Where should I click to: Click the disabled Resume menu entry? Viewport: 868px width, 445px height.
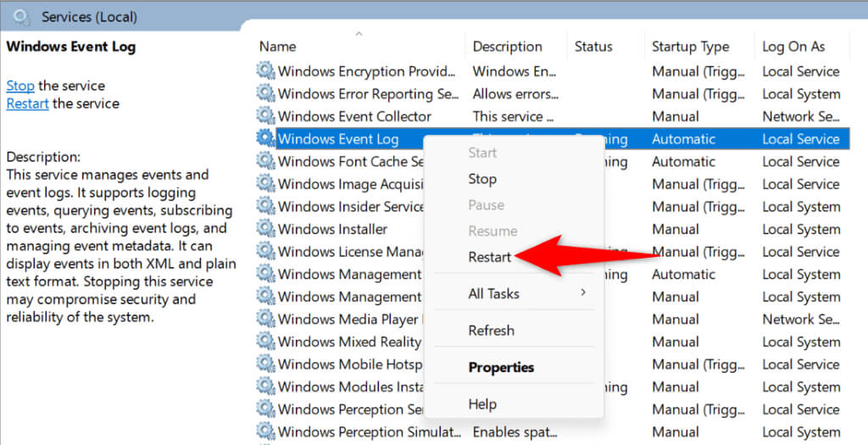coord(492,231)
